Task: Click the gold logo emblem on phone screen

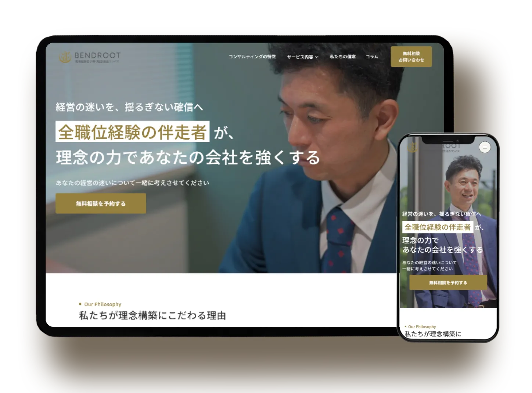Action: (x=413, y=147)
